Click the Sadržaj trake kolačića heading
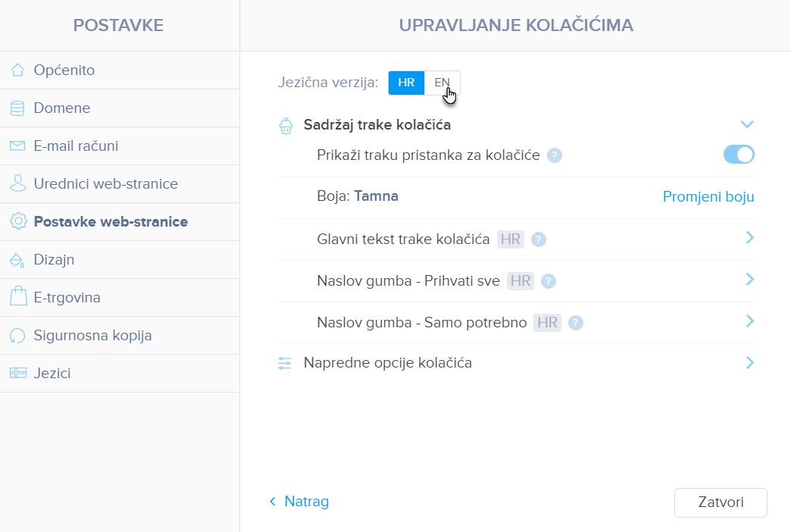Image resolution: width=791 pixels, height=532 pixels. pyautogui.click(x=377, y=125)
